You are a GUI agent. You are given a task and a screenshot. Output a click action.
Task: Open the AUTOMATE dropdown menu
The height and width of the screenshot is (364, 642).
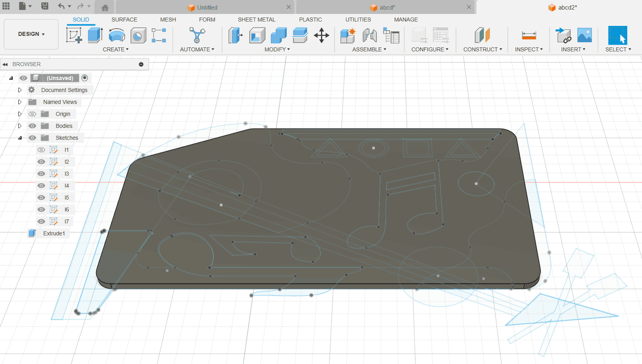(x=197, y=49)
